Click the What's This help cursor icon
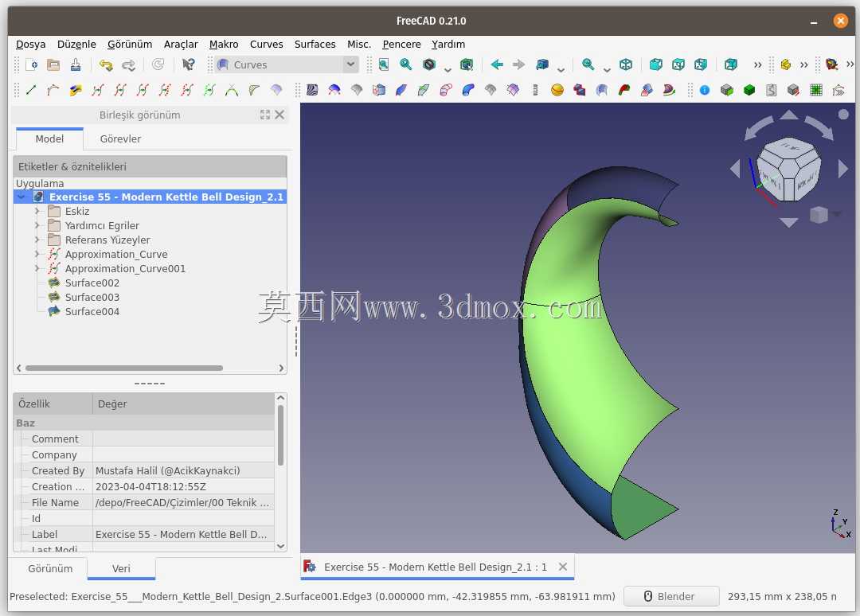The height and width of the screenshot is (616, 860). pyautogui.click(x=188, y=64)
